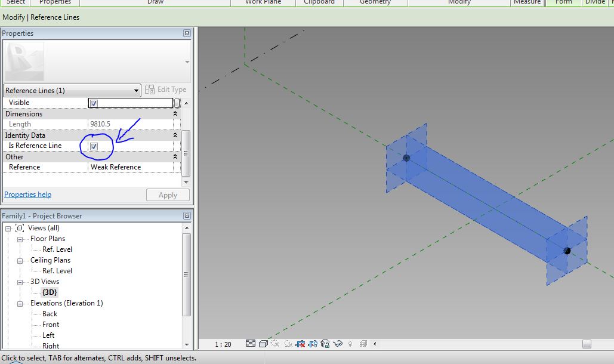614x364 pixels.
Task: Open Temporary Hide/Isolate glasses icon
Action: tap(338, 344)
